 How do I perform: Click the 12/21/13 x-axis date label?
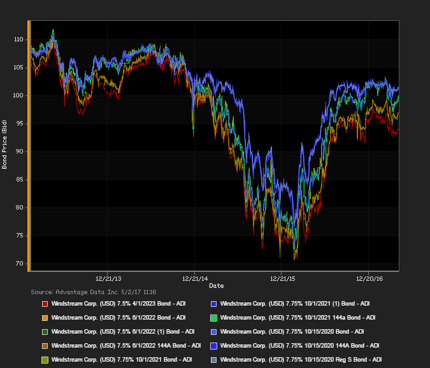tap(108, 279)
